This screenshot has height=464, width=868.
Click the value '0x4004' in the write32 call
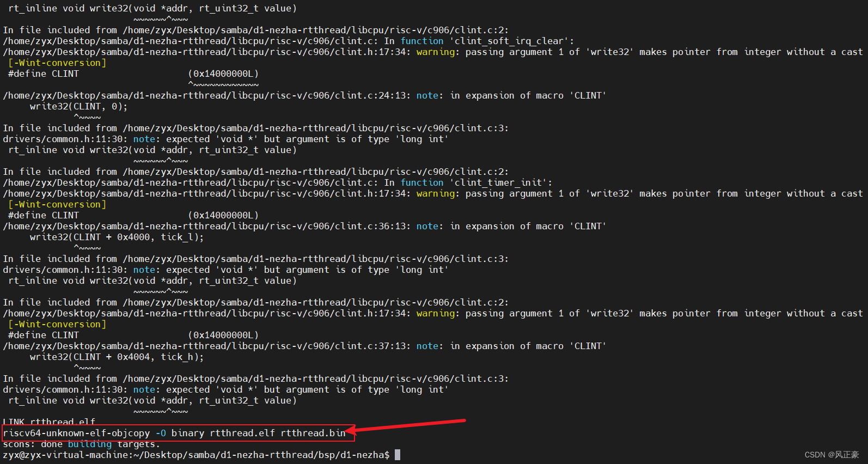133,357
